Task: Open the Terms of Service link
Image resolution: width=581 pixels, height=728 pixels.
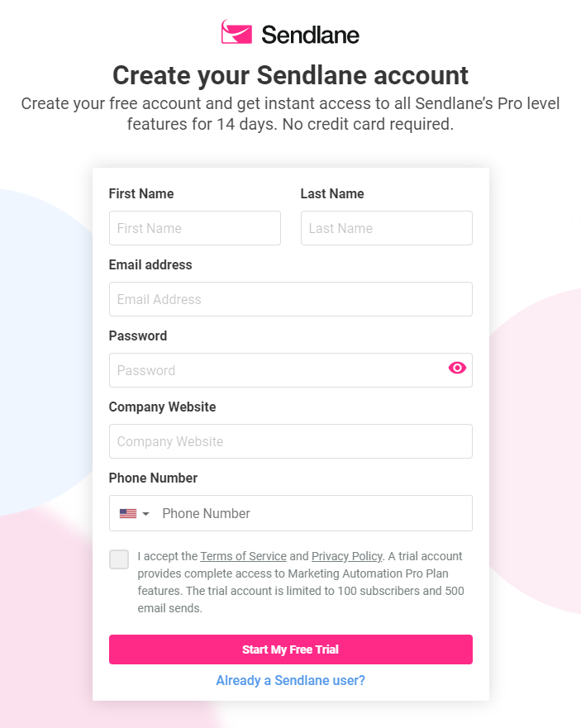Action: [x=243, y=556]
